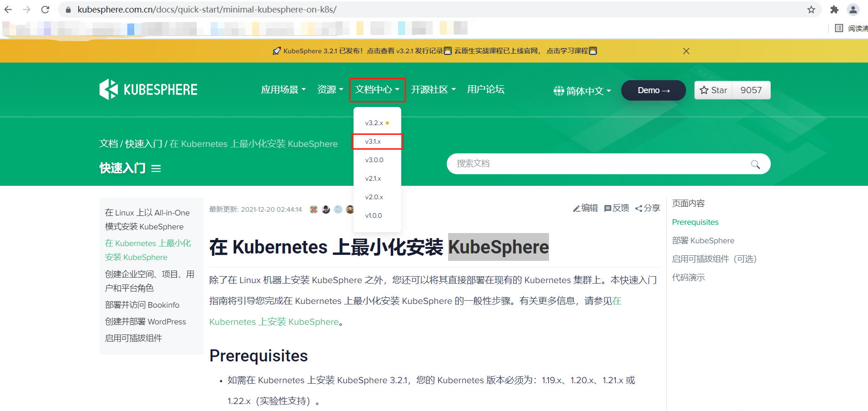
Task: Click the KubeSphere logo
Action: point(148,89)
